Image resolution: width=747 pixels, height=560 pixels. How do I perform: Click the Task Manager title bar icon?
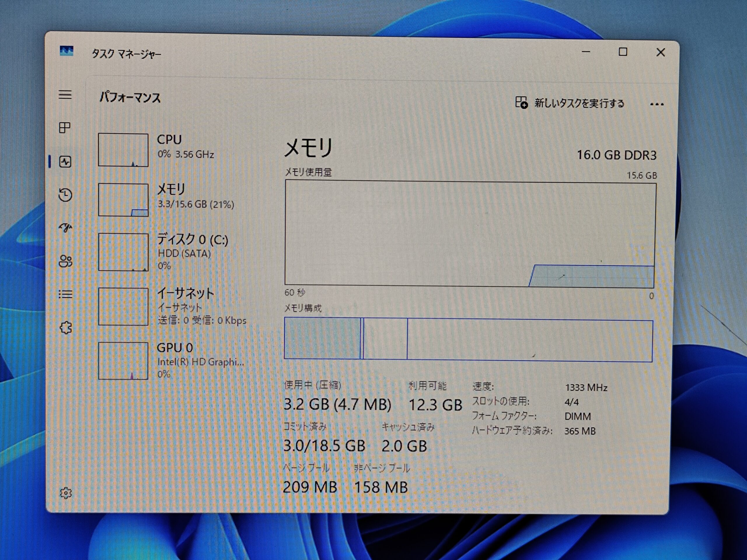(x=67, y=51)
